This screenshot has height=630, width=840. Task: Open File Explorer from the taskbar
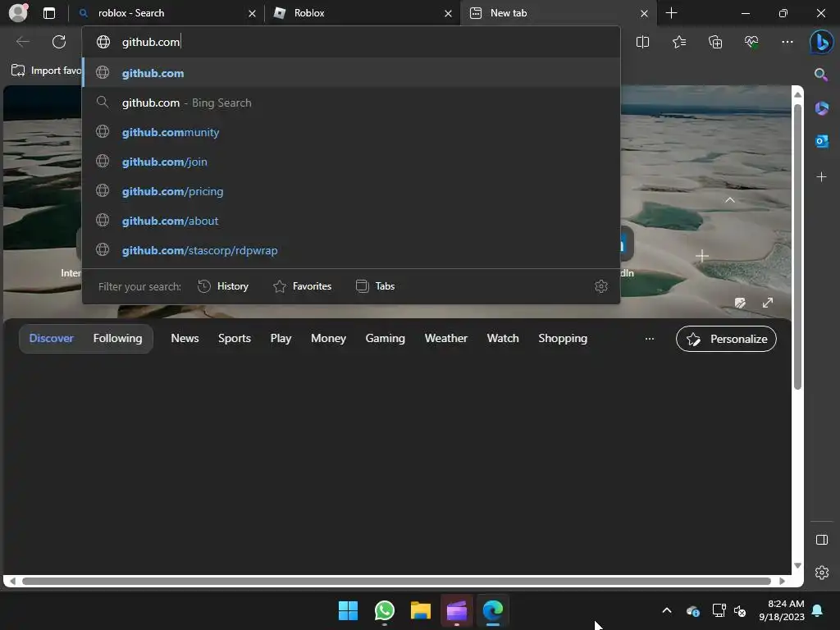pyautogui.click(x=421, y=610)
